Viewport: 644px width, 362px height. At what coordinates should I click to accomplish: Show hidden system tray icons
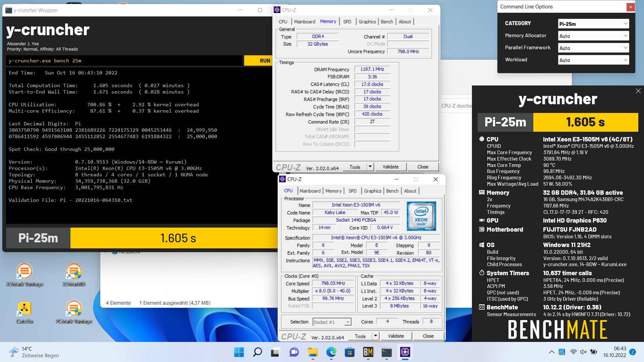click(x=551, y=352)
